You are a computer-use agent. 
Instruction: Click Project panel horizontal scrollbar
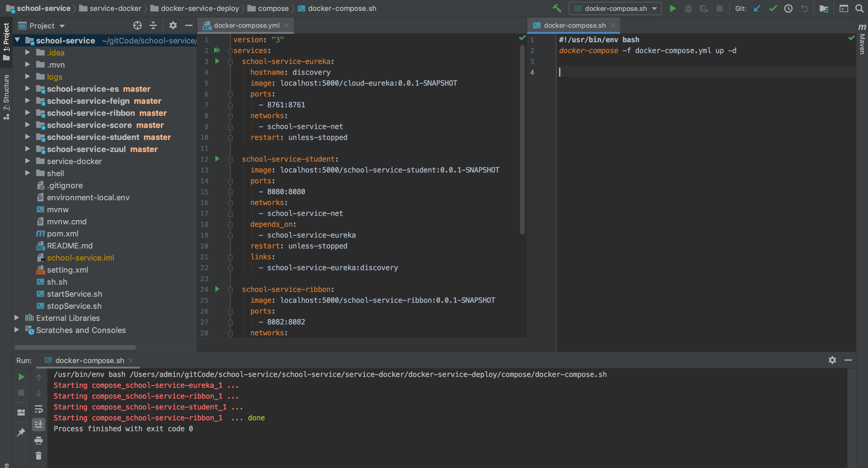(x=75, y=347)
